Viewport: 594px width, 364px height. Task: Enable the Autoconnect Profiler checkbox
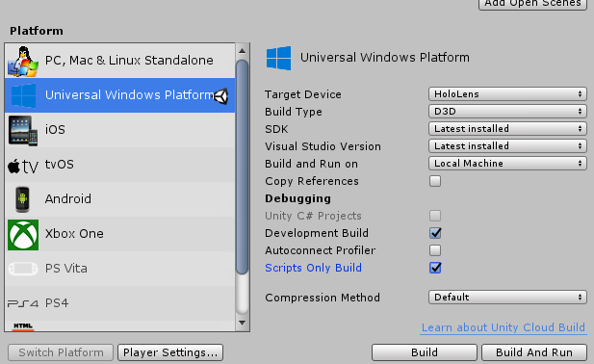(435, 250)
